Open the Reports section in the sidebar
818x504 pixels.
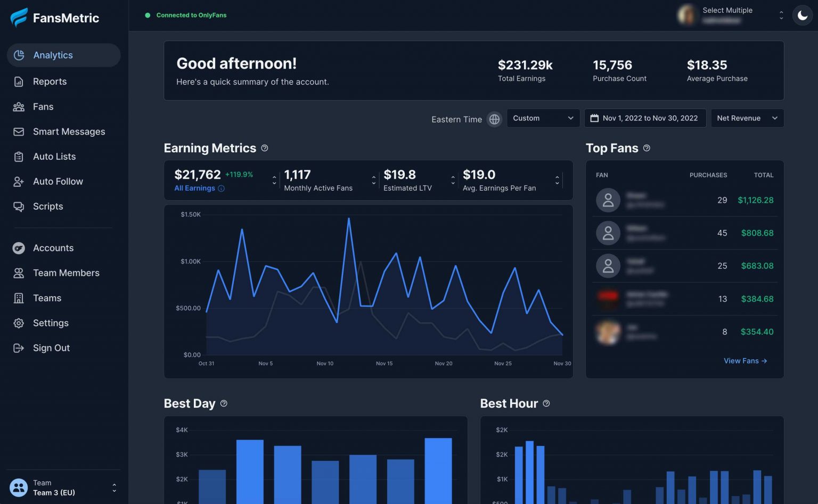point(50,81)
